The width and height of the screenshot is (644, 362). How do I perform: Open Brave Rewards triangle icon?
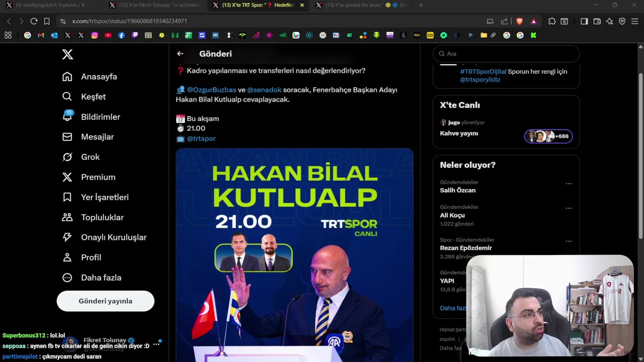(533, 21)
